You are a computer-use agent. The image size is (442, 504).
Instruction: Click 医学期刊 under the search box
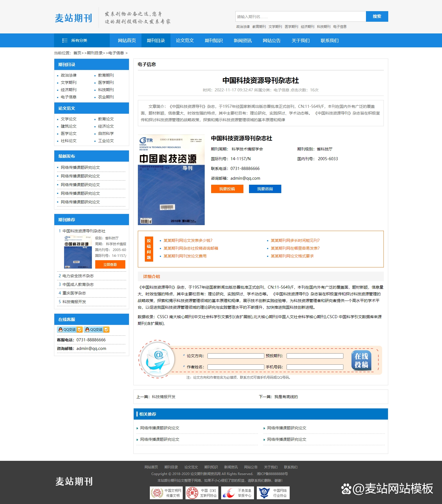pyautogui.click(x=292, y=27)
